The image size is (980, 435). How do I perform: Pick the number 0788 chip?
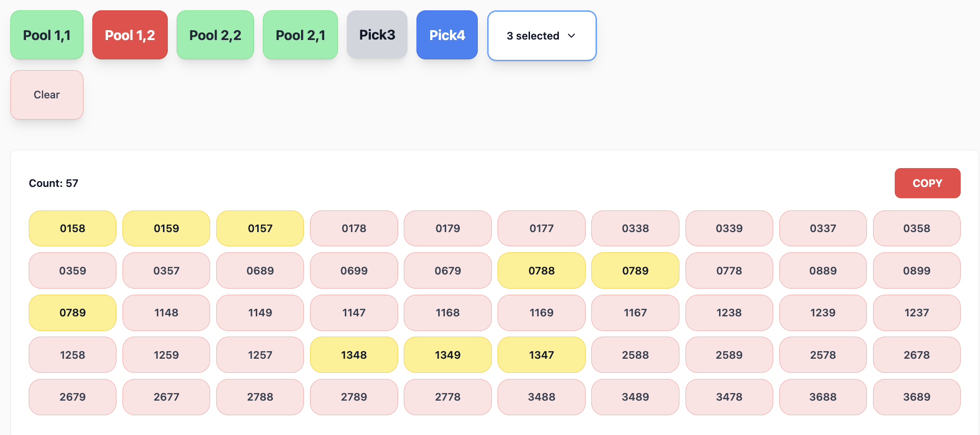pyautogui.click(x=541, y=271)
